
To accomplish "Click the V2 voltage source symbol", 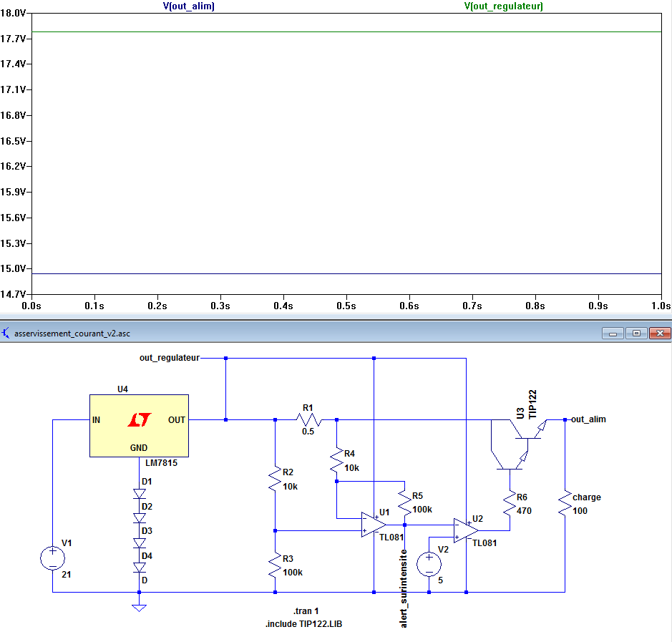I will point(429,564).
